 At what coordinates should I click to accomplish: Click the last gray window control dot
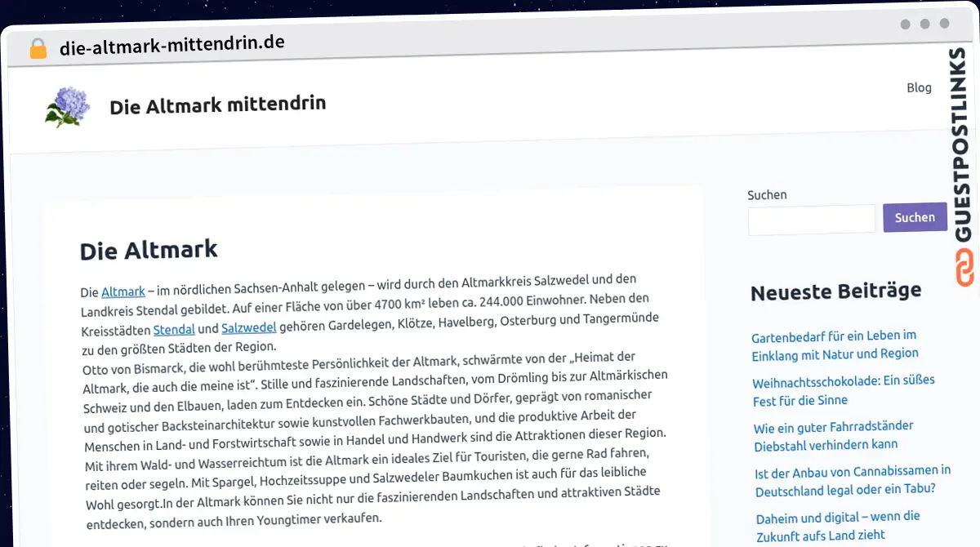pos(945,24)
